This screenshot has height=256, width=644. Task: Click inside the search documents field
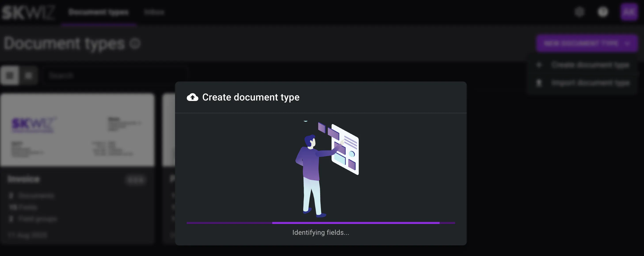tap(114, 75)
